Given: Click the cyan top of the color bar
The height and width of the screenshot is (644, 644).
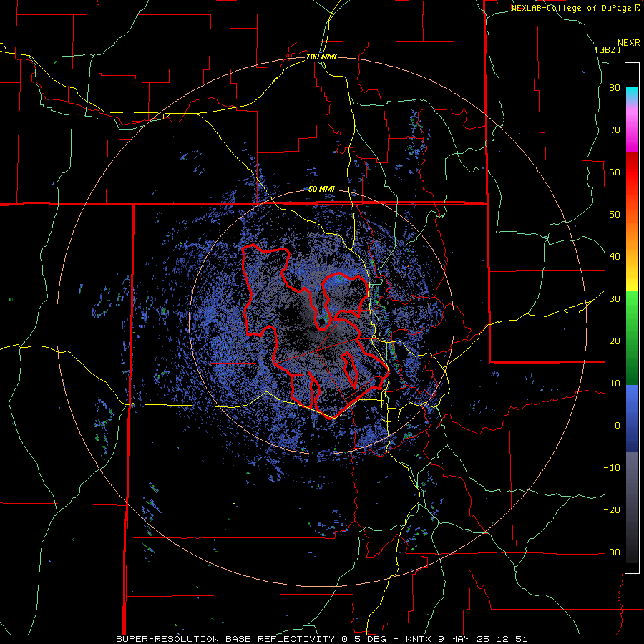Looking at the screenshot, I should pos(632,94).
